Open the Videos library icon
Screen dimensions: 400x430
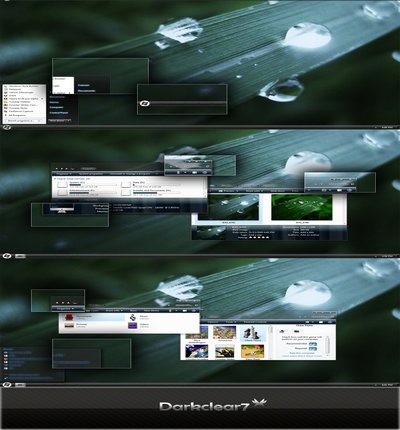point(133,325)
